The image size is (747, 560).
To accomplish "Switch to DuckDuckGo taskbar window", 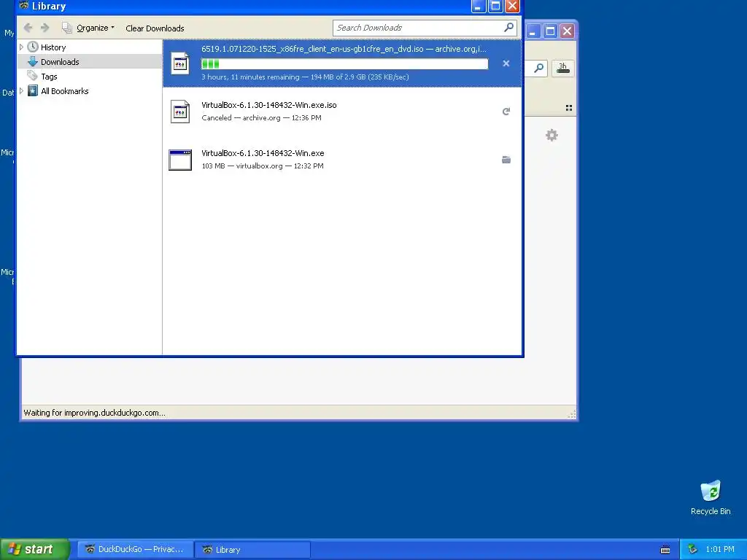I will coord(136,549).
